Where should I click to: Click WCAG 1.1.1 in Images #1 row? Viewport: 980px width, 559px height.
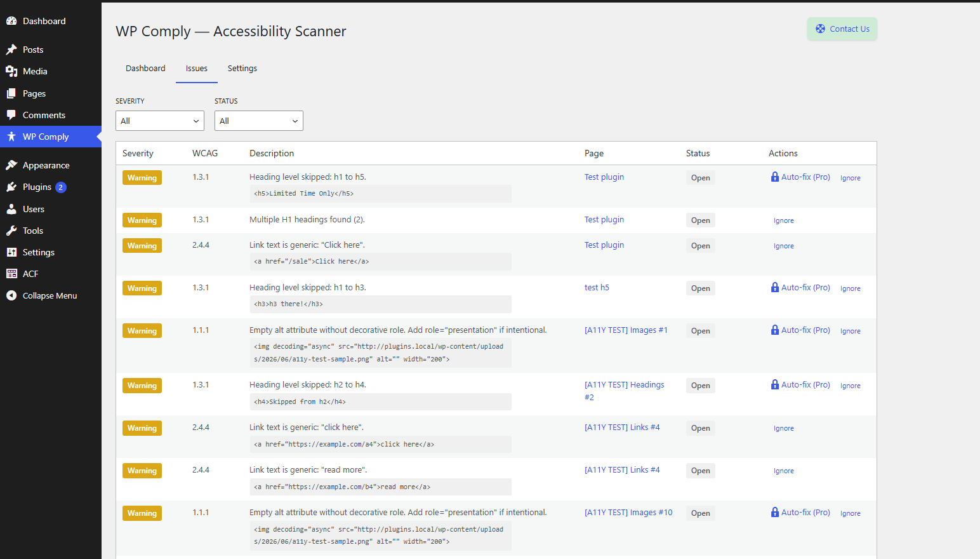pos(201,330)
